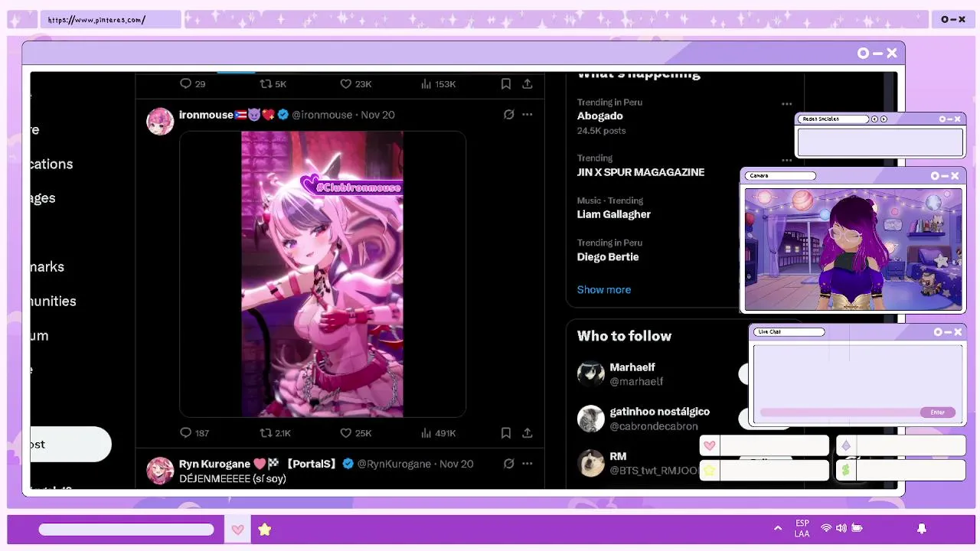Click Show more under trends
The width and height of the screenshot is (980, 551).
[x=603, y=289]
